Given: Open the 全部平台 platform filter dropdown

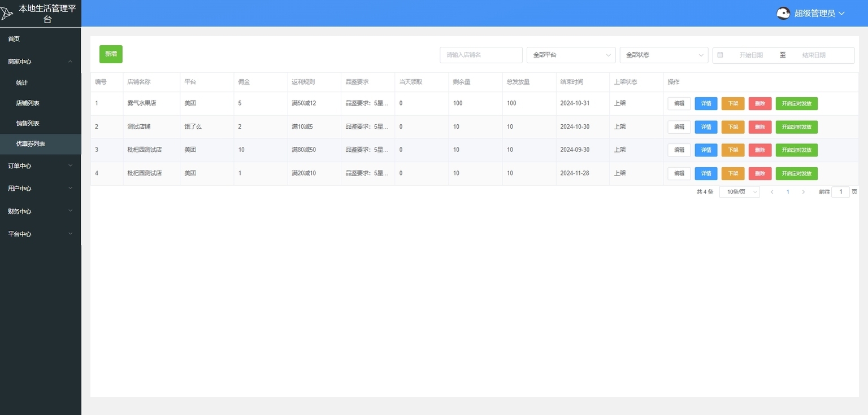Looking at the screenshot, I should pos(571,55).
